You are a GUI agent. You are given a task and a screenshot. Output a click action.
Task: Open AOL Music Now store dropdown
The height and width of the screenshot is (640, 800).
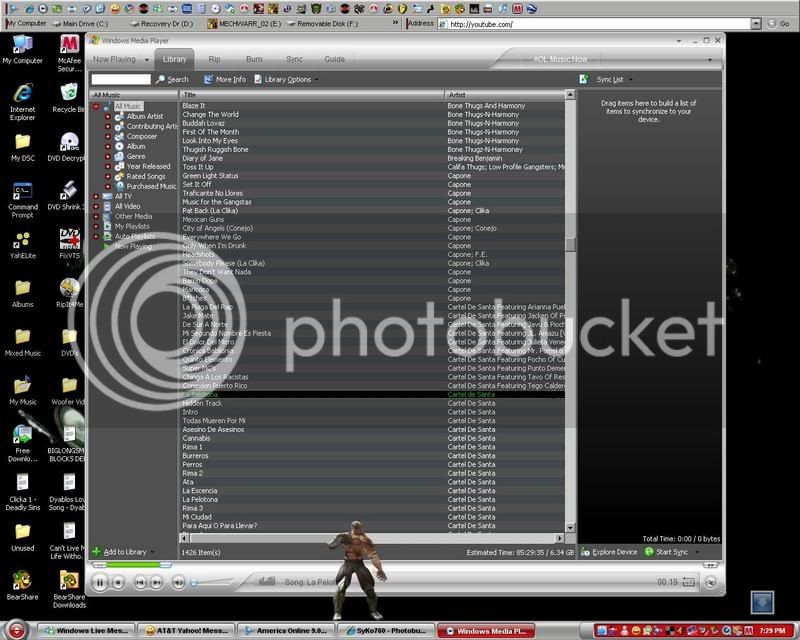(710, 60)
